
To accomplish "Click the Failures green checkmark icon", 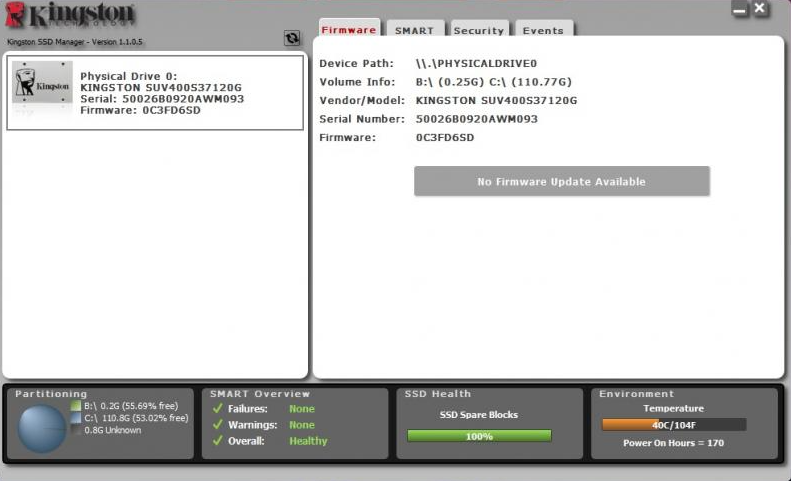I will (x=217, y=408).
